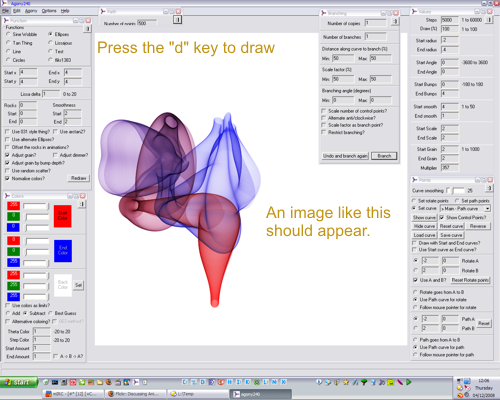This screenshot has width=500, height=400.
Task: Adjust the start color red slider
Action: click(x=36, y=206)
